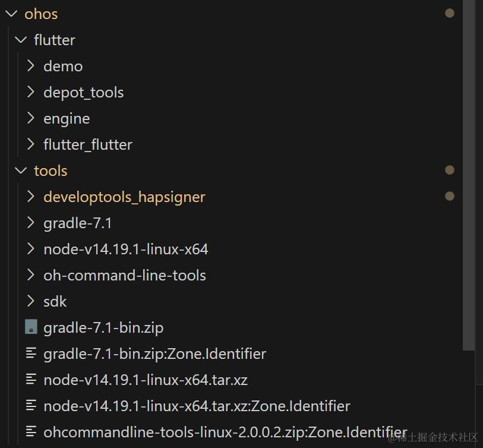Select the flutter_flutter folder
Viewport: 483px width, 448px height.
pyautogui.click(x=87, y=144)
